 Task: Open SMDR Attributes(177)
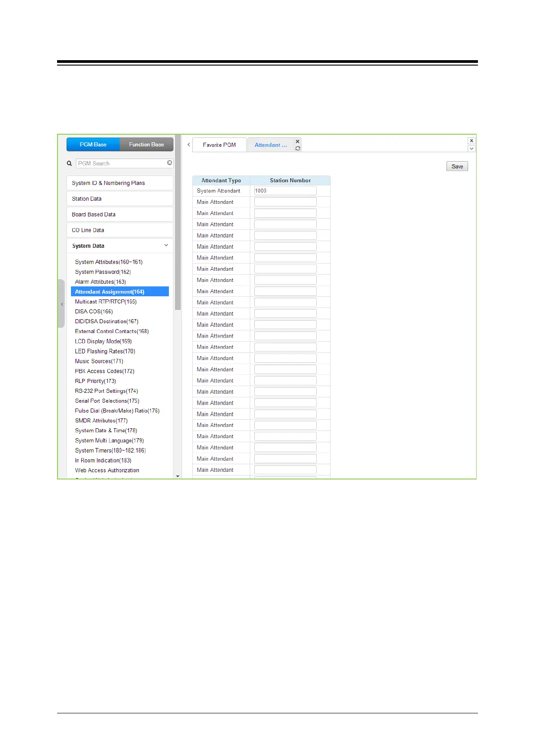(101, 421)
